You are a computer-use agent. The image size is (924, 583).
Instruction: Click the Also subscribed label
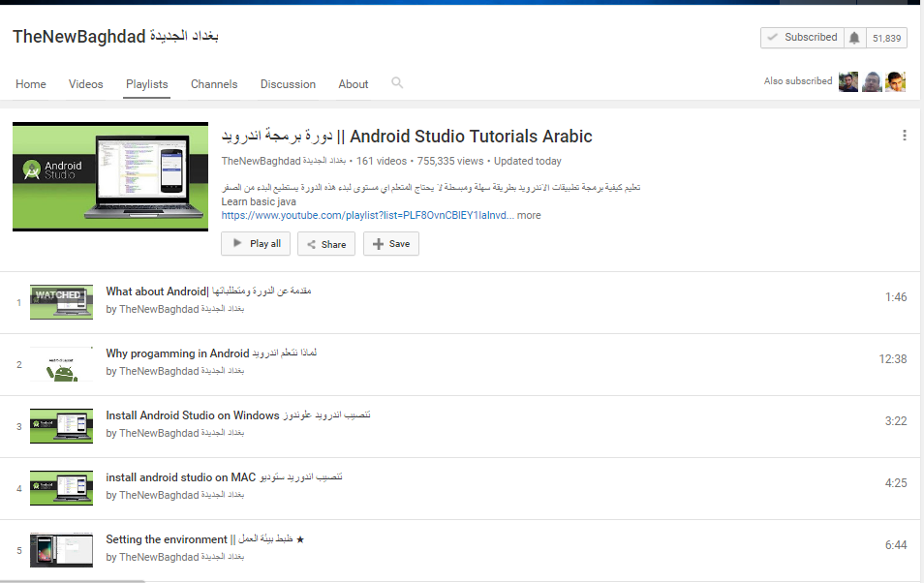(798, 81)
